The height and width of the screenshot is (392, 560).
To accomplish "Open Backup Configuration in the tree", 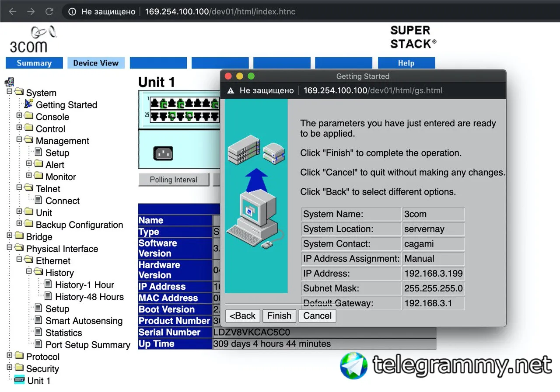I will coord(79,225).
